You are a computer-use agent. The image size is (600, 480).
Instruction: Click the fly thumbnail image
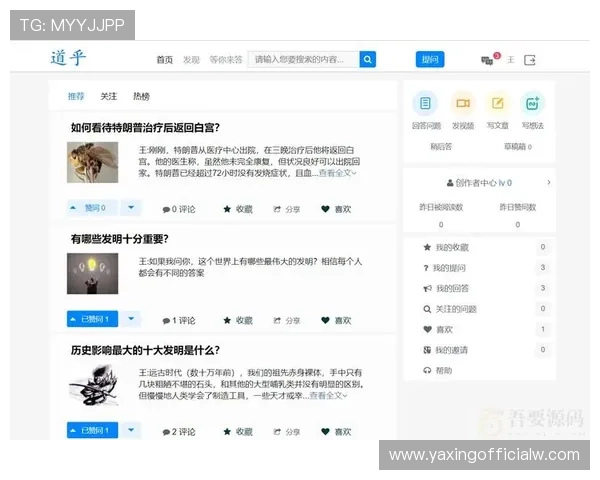93,162
